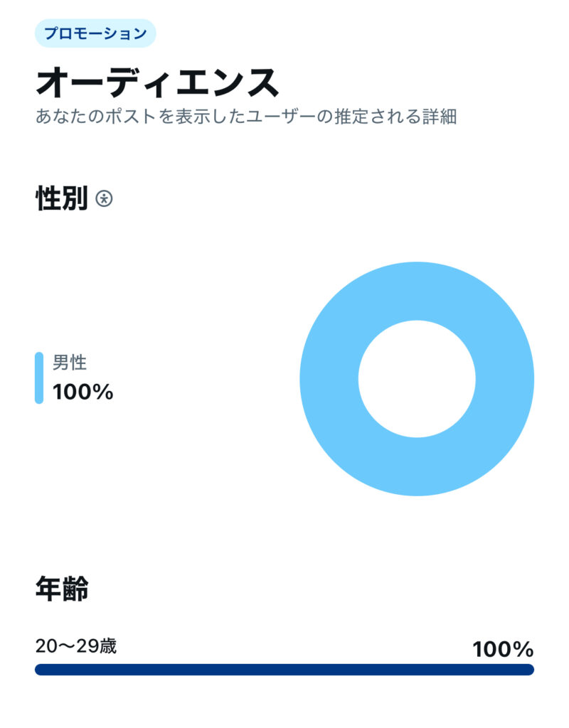Tap the プロモーション badge
Image resolution: width=569 pixels, height=728 pixels.
pyautogui.click(x=95, y=33)
